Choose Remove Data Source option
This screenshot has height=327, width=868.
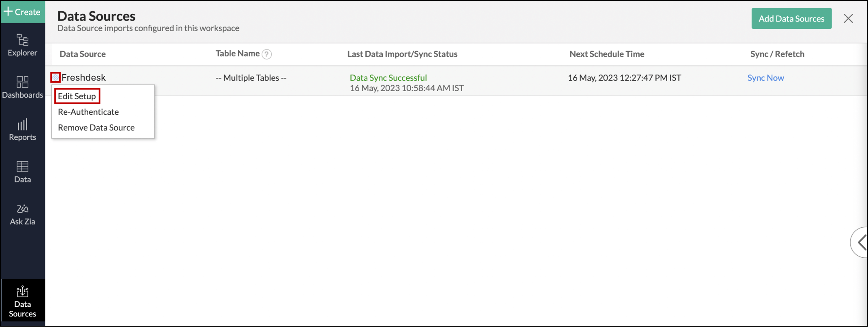96,128
